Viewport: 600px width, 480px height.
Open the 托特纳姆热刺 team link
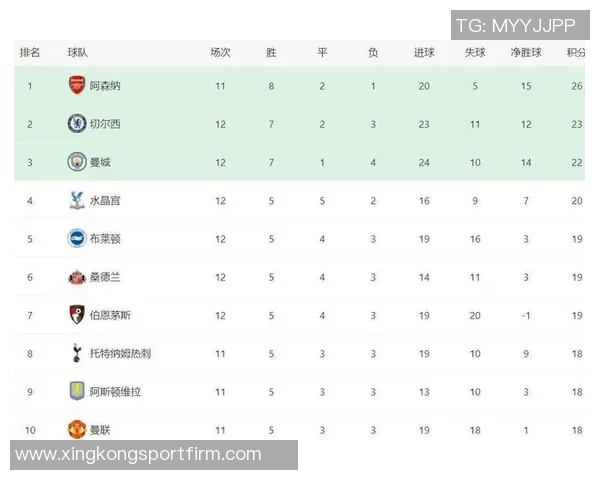pyautogui.click(x=120, y=354)
